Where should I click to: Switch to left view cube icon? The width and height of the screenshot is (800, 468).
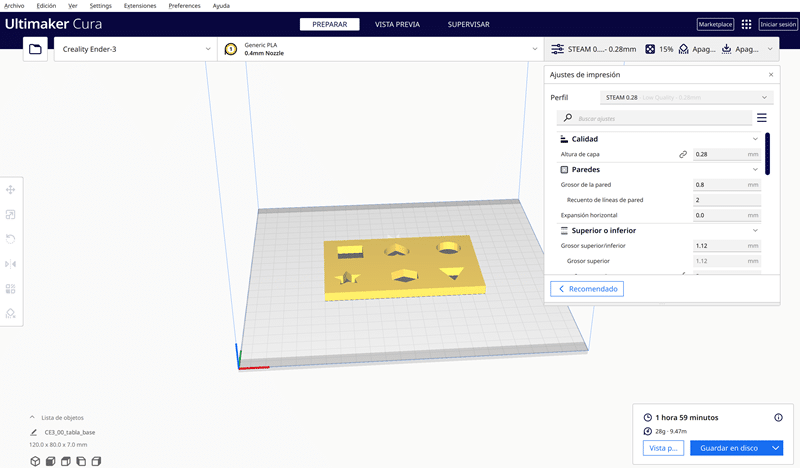pos(81,461)
